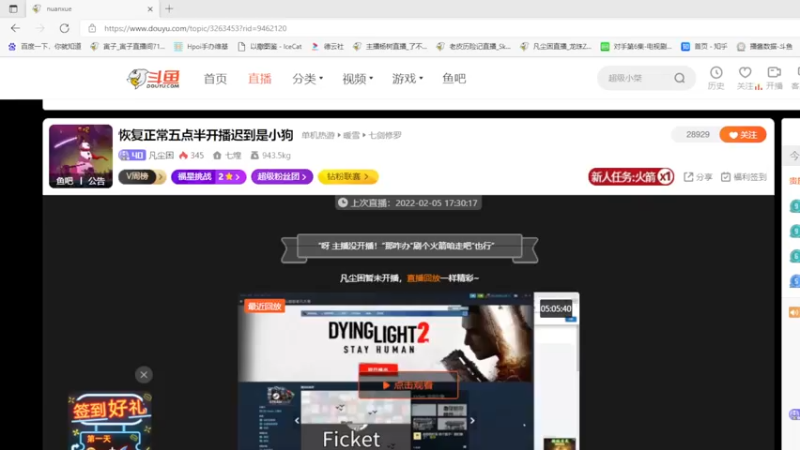Open the 鱼吧 link under the avatar
This screenshot has height=450, width=800.
65,181
